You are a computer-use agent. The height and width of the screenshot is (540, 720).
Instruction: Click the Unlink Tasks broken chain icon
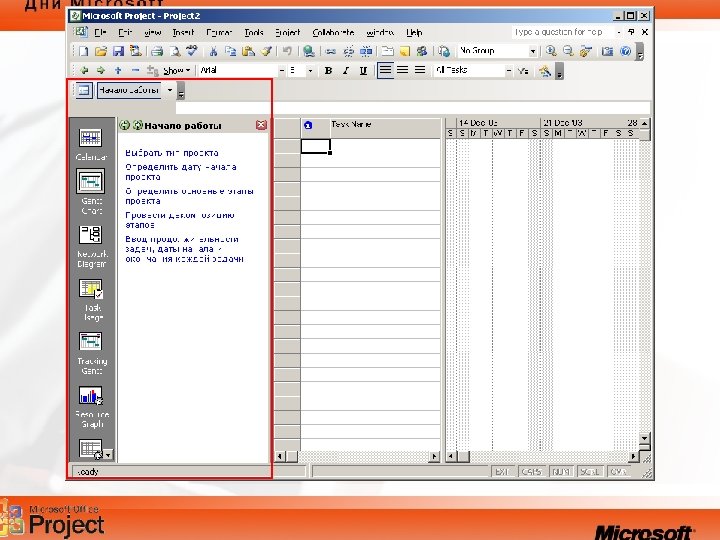pyautogui.click(x=349, y=51)
